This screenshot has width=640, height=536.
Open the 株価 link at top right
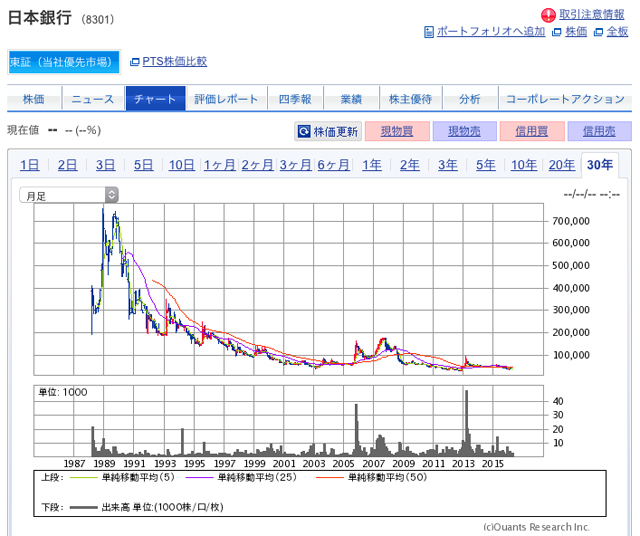(x=576, y=31)
